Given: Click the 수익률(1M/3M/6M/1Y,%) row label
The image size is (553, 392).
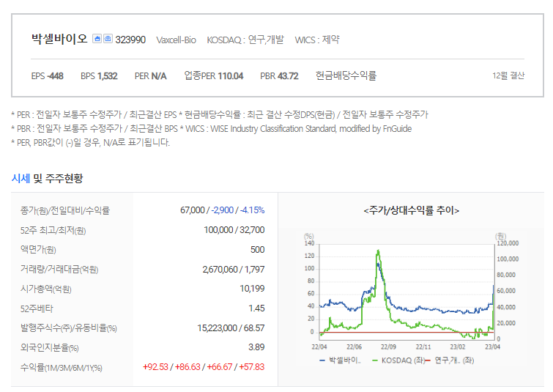Looking at the screenshot, I should (x=62, y=368).
